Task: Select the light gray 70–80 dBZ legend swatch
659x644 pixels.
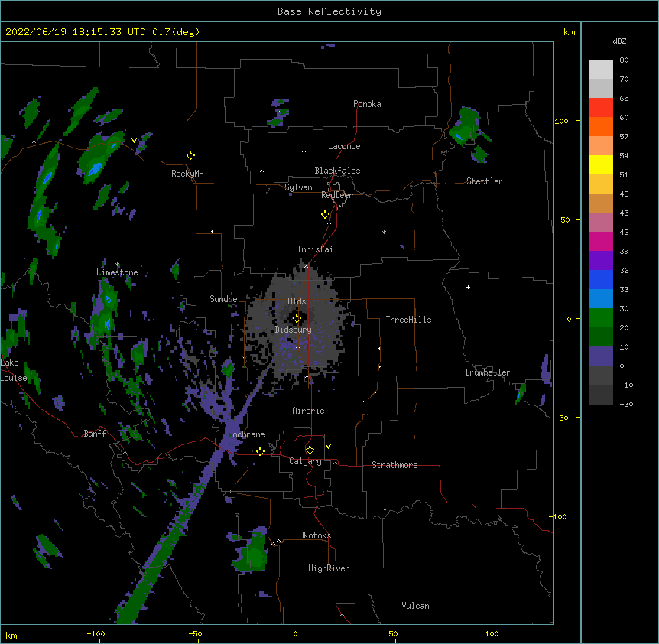Action: pyautogui.click(x=601, y=70)
